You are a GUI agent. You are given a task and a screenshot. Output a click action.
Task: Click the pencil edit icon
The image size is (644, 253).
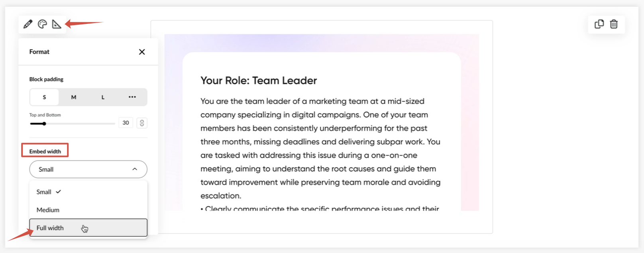27,24
